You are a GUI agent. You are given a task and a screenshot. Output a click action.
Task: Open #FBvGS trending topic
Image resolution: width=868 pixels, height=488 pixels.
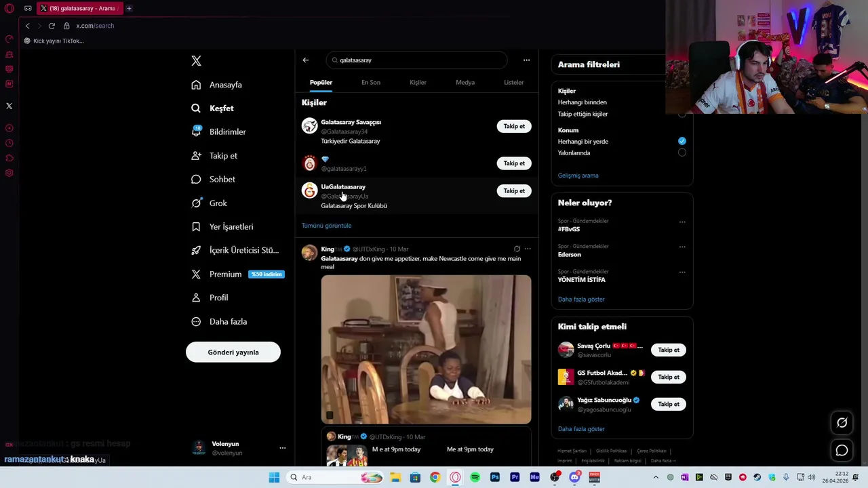click(x=569, y=229)
